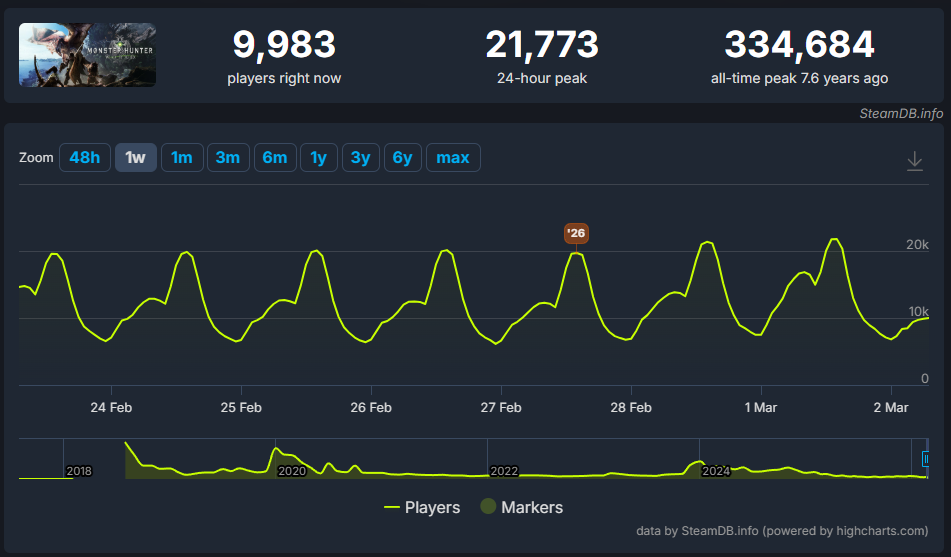
Task: Show the max time range
Action: (452, 158)
